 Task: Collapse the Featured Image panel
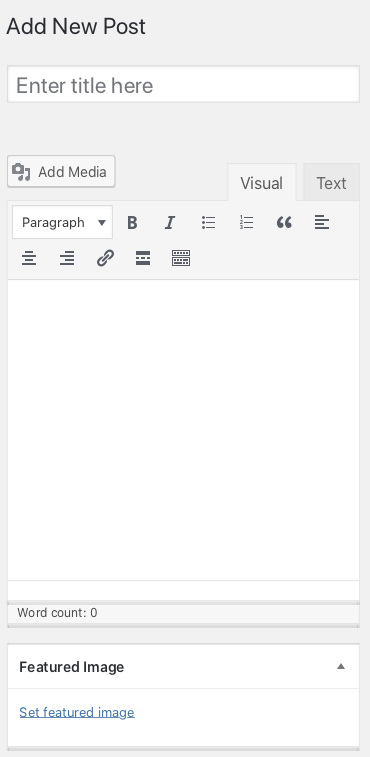[341, 667]
